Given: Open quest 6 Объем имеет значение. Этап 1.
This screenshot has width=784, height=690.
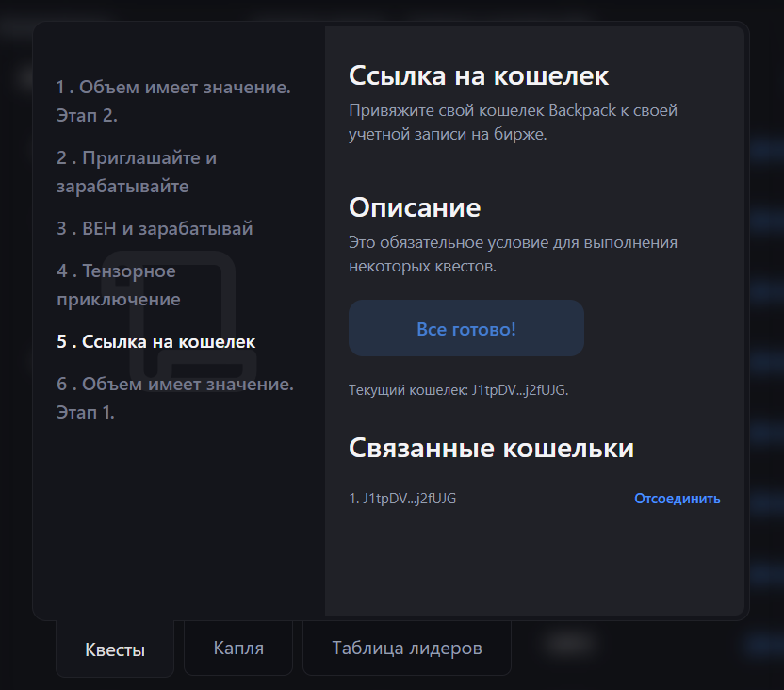Looking at the screenshot, I should [x=175, y=398].
